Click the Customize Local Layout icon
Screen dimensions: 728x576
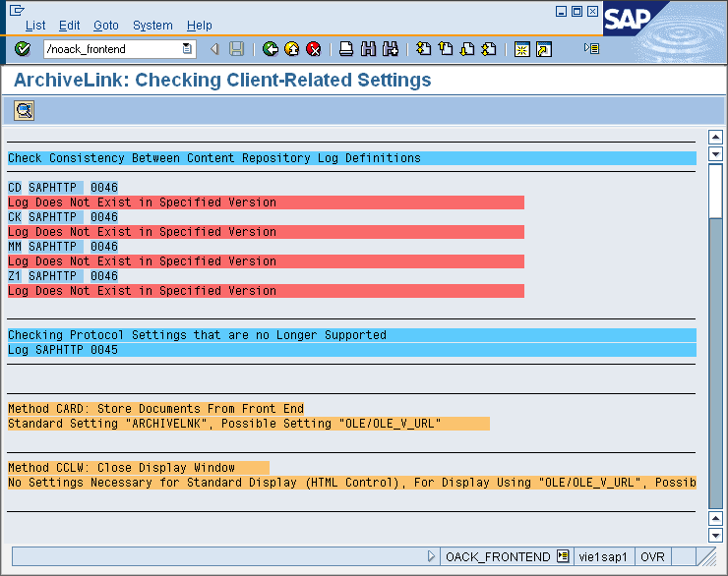[x=591, y=48]
